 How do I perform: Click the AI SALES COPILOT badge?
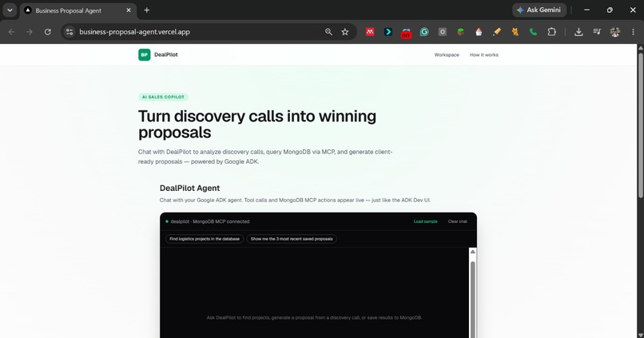point(163,97)
